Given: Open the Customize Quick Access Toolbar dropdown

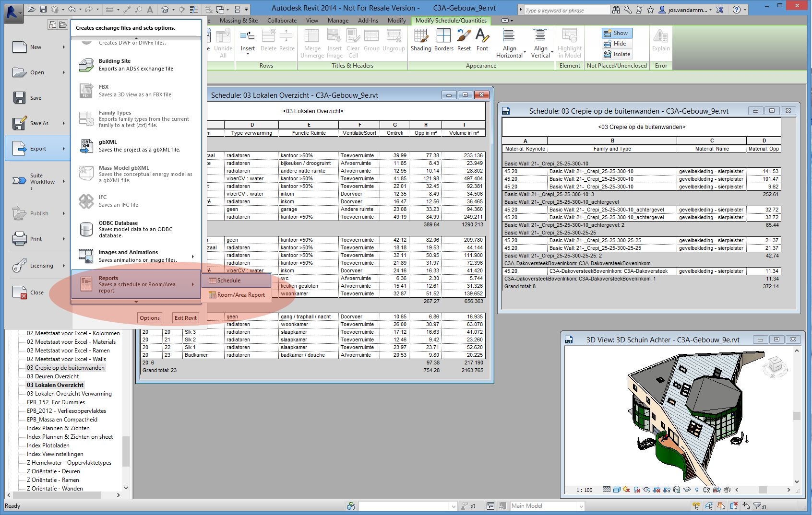Looking at the screenshot, I should (x=247, y=9).
